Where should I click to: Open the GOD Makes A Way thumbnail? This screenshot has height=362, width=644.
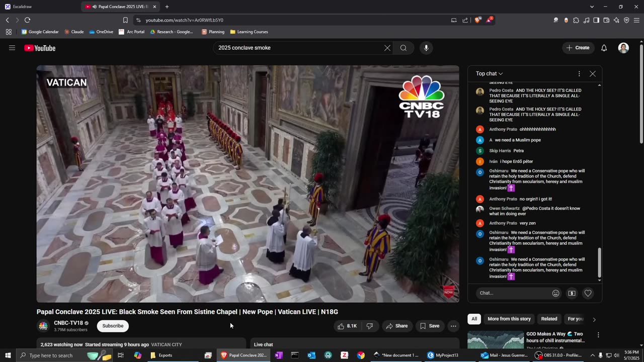click(x=495, y=340)
